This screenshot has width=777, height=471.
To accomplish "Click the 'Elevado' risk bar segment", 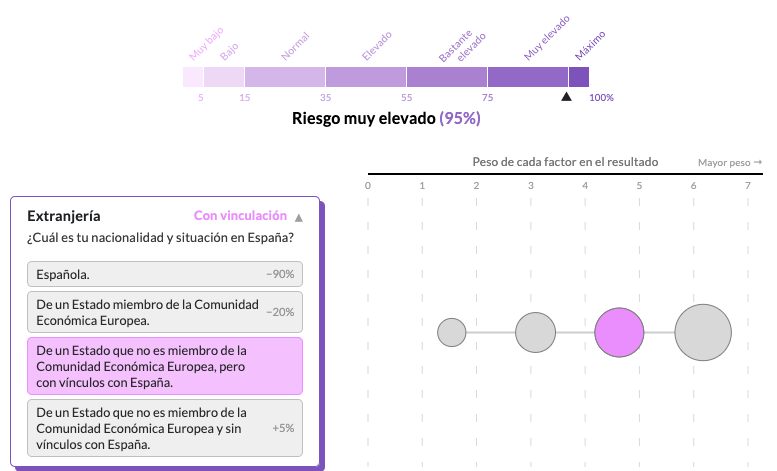I will [365, 77].
